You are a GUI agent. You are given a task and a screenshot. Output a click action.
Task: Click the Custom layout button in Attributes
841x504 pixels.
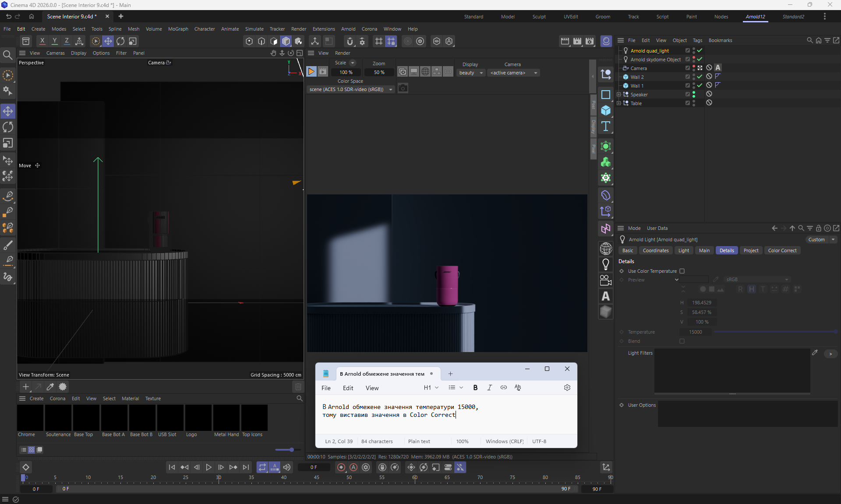(x=817, y=240)
